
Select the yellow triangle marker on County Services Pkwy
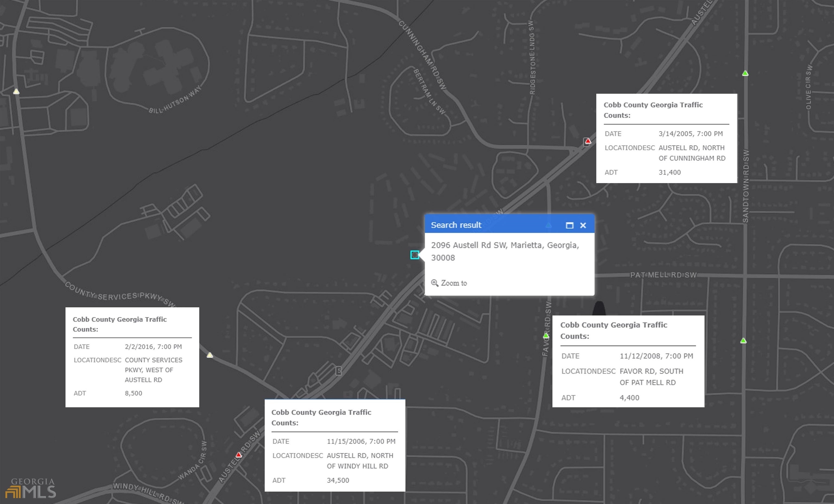[210, 355]
